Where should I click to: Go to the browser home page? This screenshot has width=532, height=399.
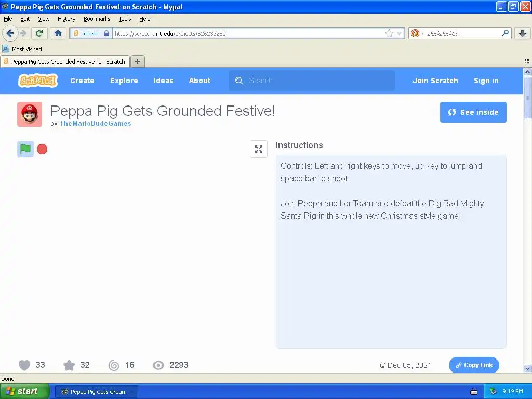[x=58, y=33]
